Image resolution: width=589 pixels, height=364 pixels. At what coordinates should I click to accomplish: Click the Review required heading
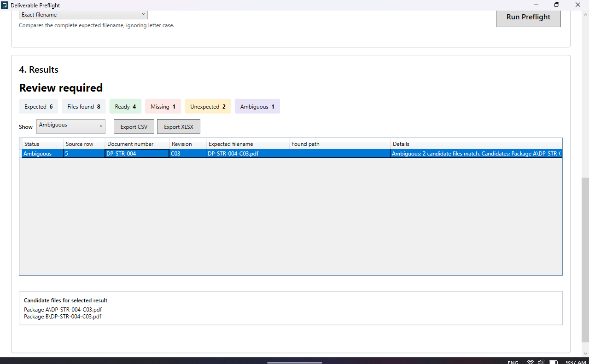61,88
